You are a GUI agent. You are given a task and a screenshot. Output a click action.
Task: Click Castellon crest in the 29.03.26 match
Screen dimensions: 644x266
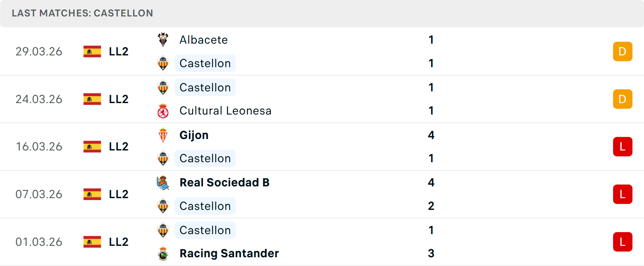[x=163, y=63]
